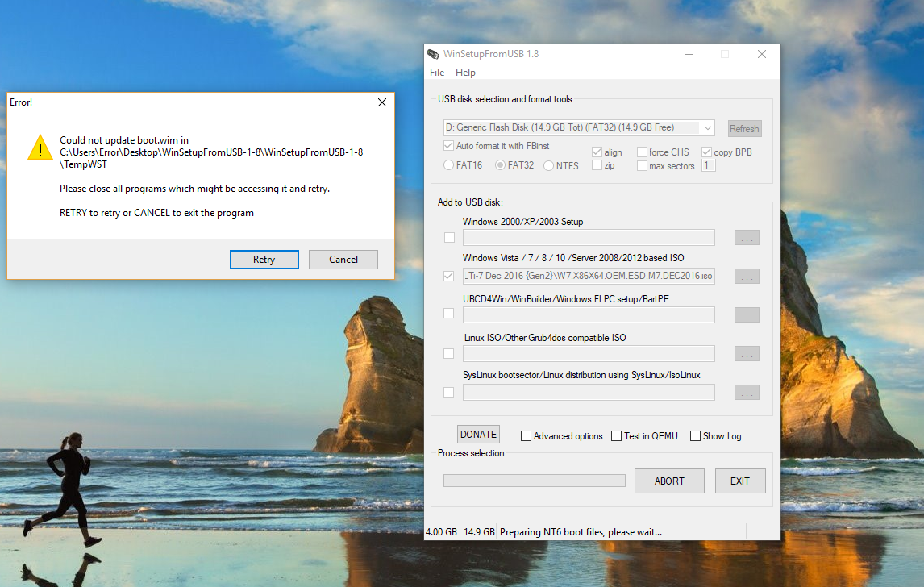Check UBCD4Win/WinBuilder/BartPE checkbox
The image size is (924, 587).
pos(449,314)
